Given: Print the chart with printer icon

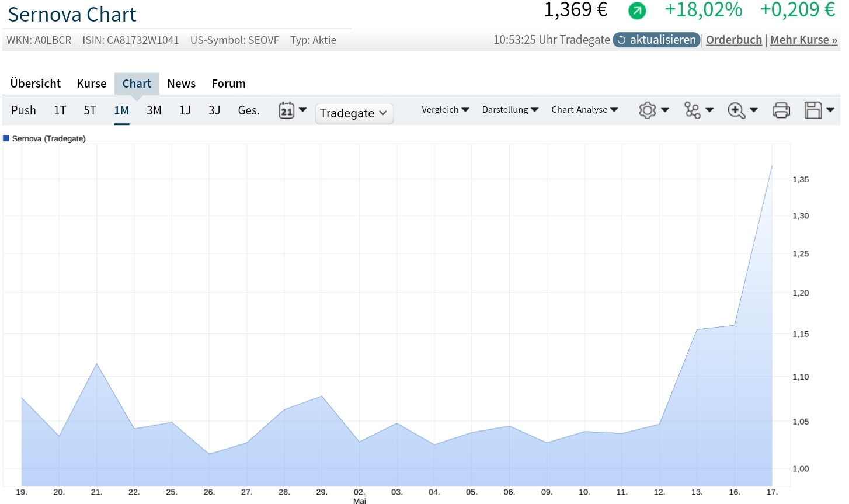Looking at the screenshot, I should tap(781, 110).
